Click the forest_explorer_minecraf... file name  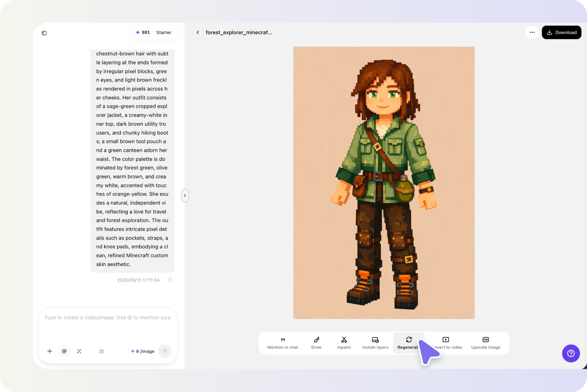(x=239, y=32)
